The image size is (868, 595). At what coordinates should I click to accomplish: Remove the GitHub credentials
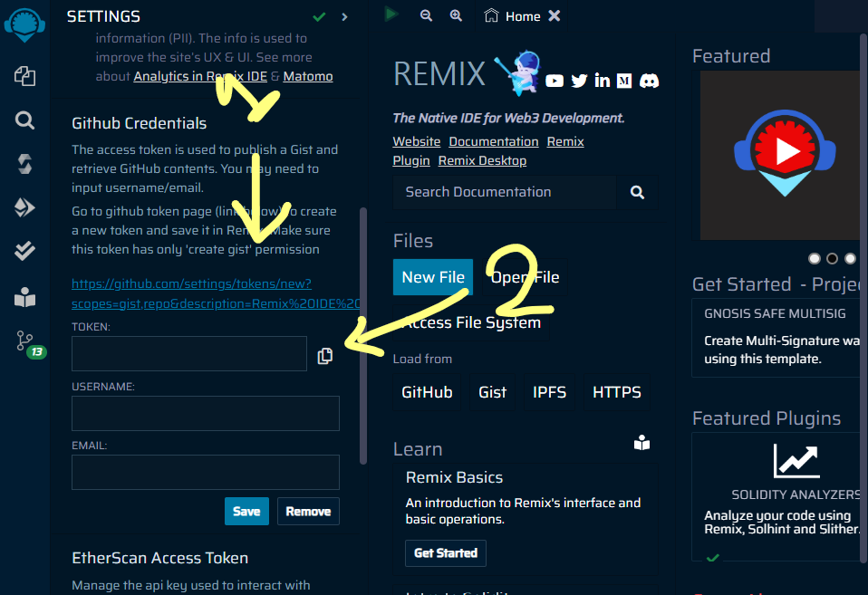tap(308, 512)
